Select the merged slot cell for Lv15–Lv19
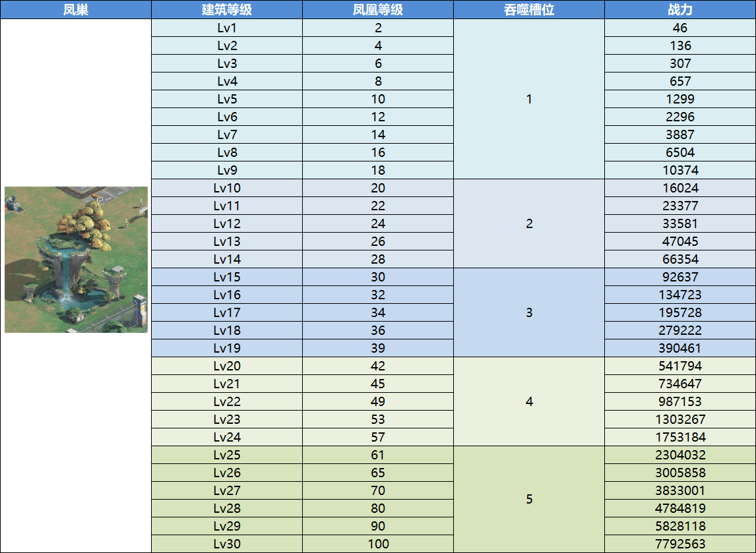Viewport: 756px width, 553px height. (x=528, y=312)
